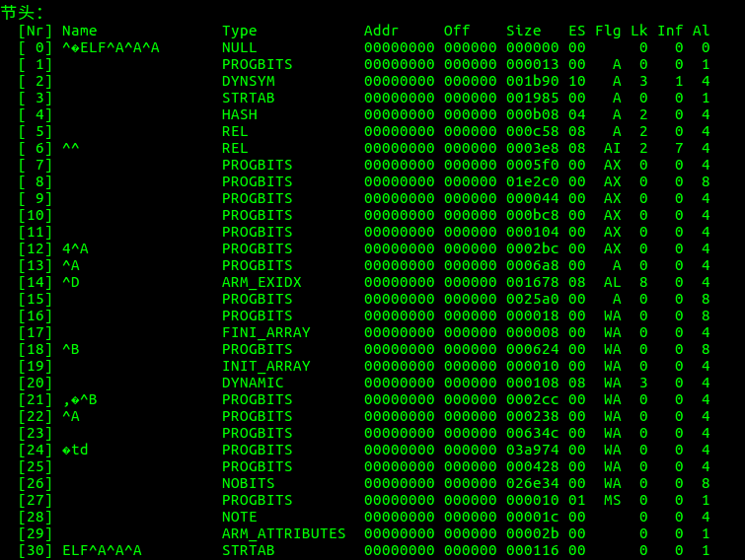Click the name ELF^A^A^A in row 30
The width and height of the screenshot is (745, 560).
pyautogui.click(x=102, y=550)
